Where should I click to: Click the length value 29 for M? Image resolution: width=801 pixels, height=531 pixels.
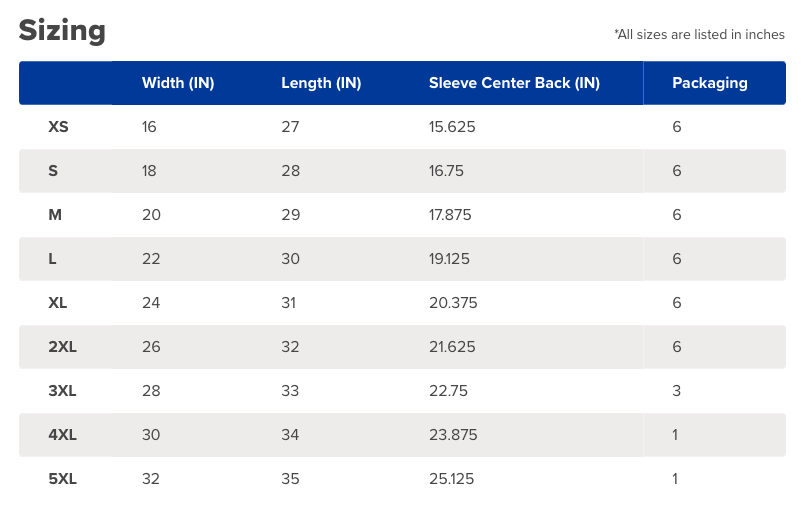(x=290, y=215)
